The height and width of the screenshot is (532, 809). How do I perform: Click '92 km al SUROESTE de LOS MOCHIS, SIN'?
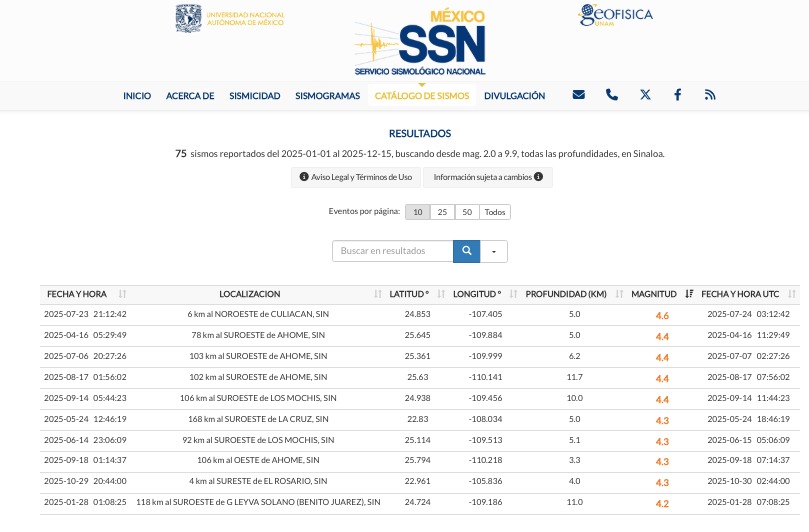click(258, 440)
